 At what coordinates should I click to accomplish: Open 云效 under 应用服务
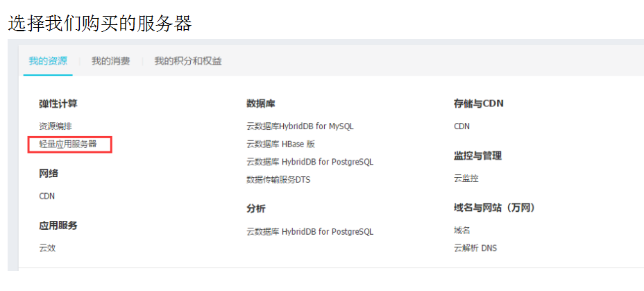pyautogui.click(x=47, y=248)
